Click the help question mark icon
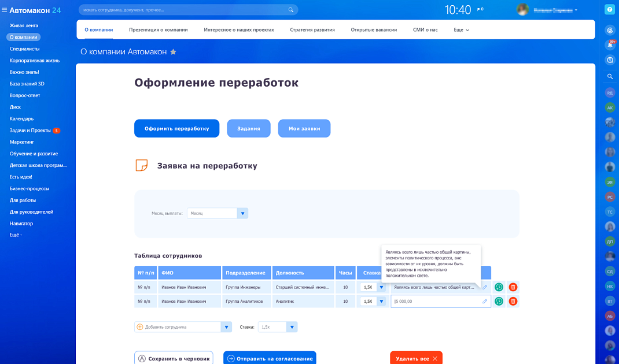Image resolution: width=619 pixels, height=364 pixels. (609, 10)
